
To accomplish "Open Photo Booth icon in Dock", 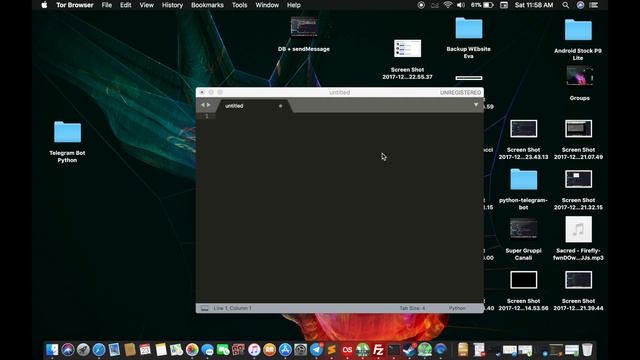I will click(238, 350).
